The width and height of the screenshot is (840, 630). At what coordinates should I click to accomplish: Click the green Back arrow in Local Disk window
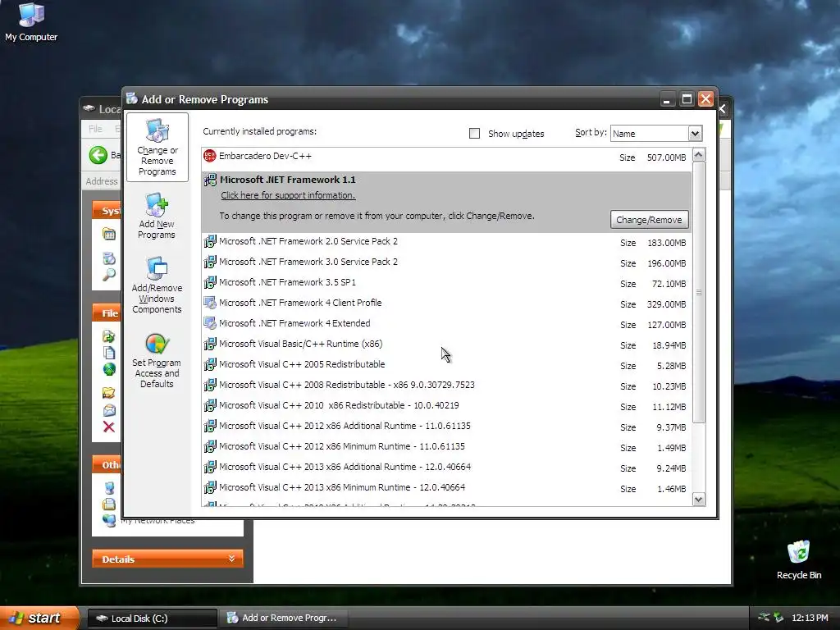[x=98, y=155]
